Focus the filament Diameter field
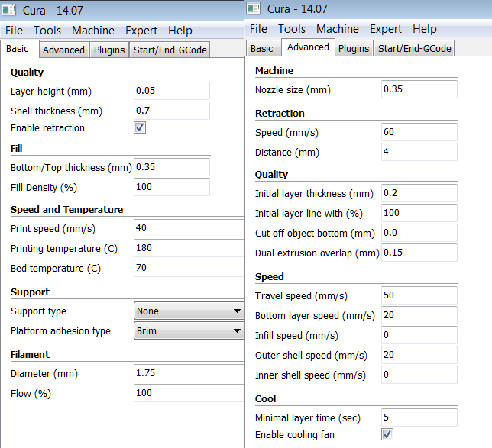This screenshot has height=448, width=492. click(x=171, y=373)
